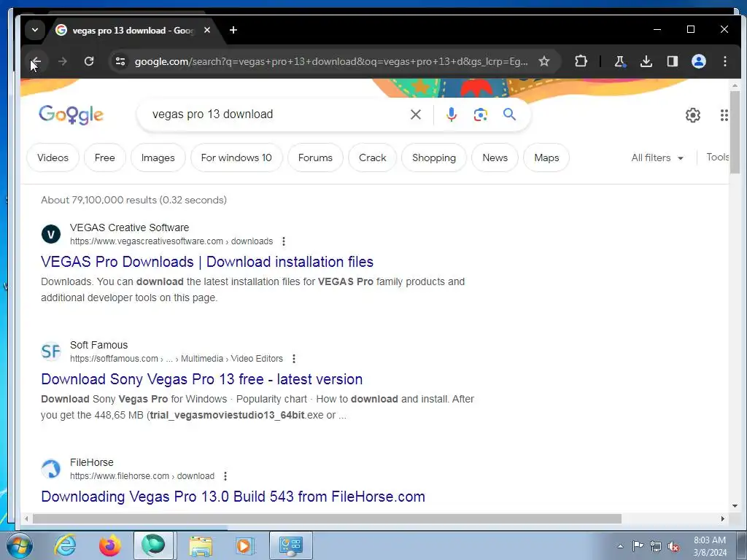Show hidden system tray icons arrow
This screenshot has height=560, width=747.
(x=620, y=546)
